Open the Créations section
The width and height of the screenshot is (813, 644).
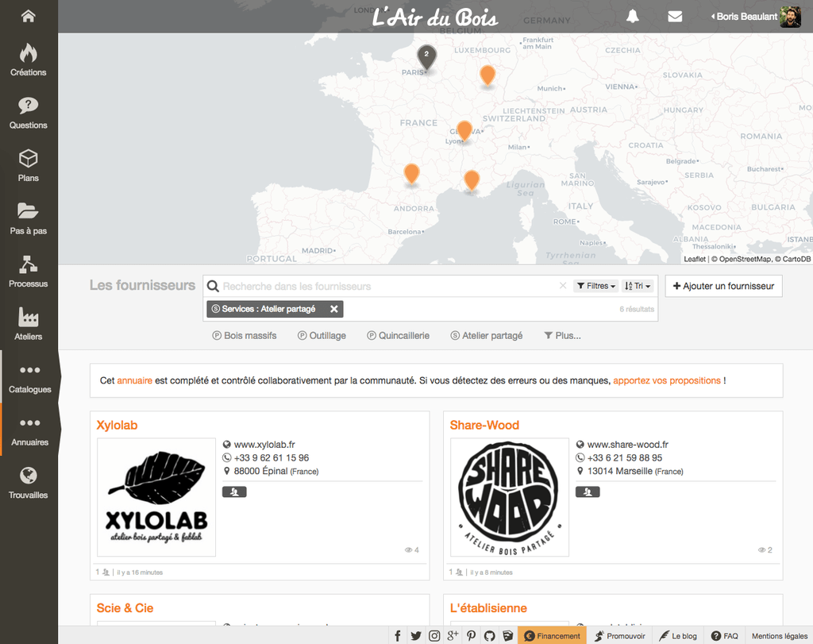pyautogui.click(x=29, y=60)
